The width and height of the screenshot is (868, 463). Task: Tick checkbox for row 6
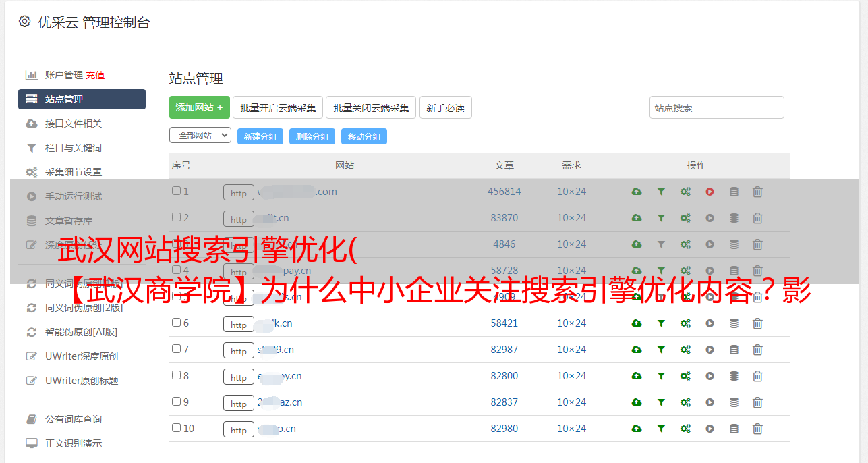176,323
